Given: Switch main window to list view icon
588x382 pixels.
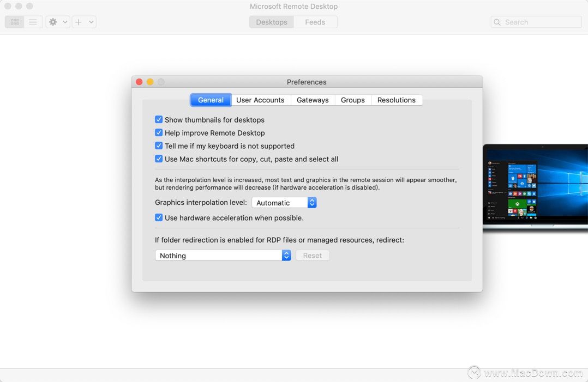Looking at the screenshot, I should click(33, 22).
